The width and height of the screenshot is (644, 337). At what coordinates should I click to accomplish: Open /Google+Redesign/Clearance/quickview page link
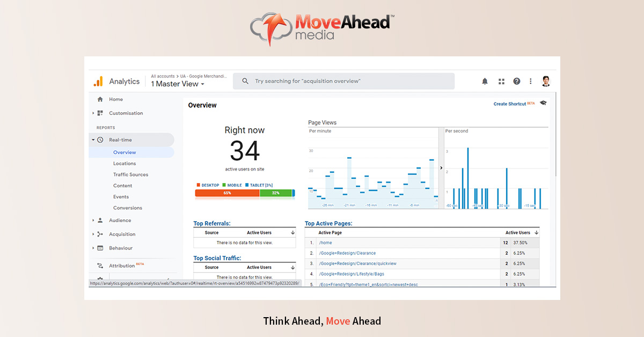[x=357, y=263]
